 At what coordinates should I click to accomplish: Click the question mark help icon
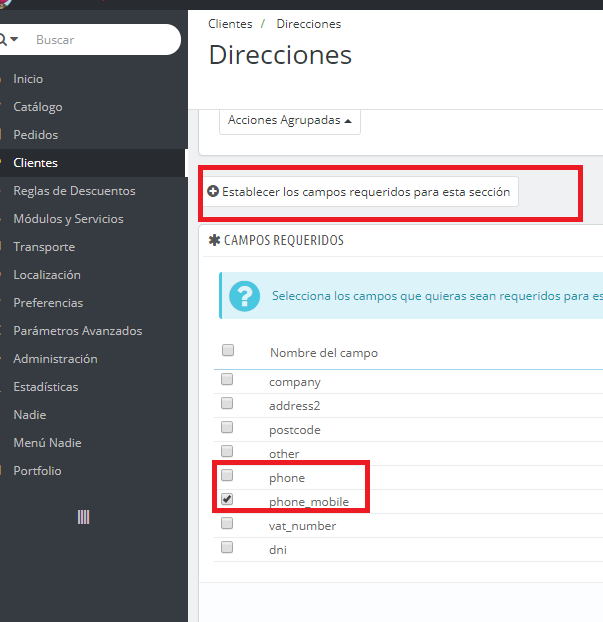(244, 296)
